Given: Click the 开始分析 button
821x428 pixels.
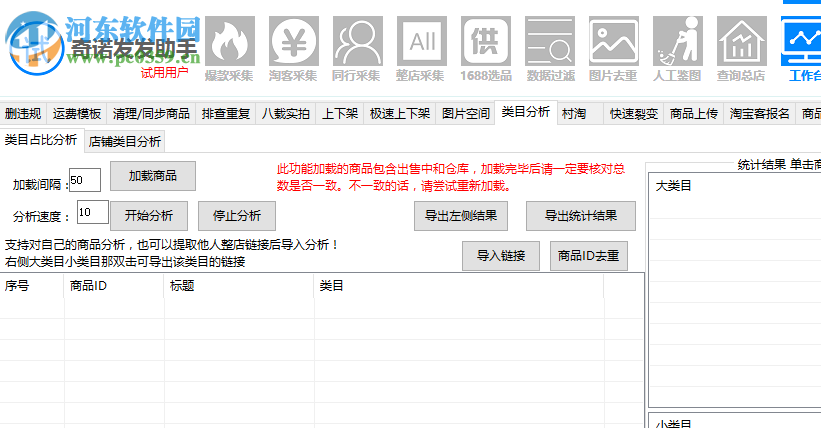Looking at the screenshot, I should (149, 216).
